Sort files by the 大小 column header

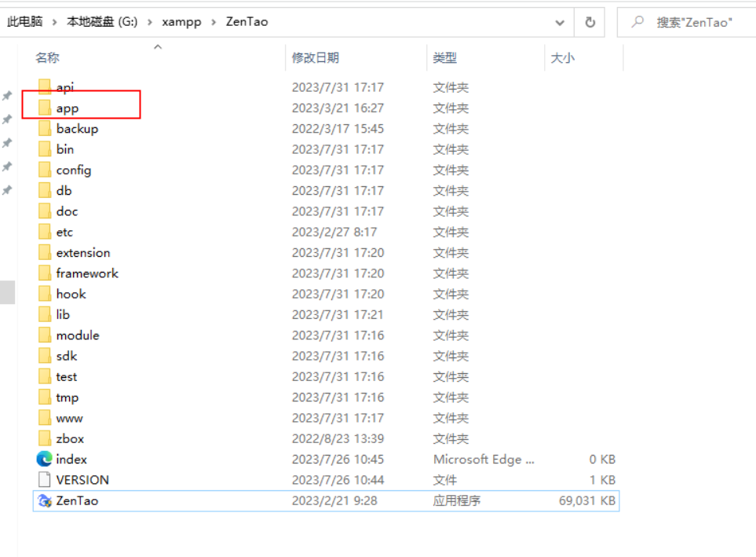563,58
